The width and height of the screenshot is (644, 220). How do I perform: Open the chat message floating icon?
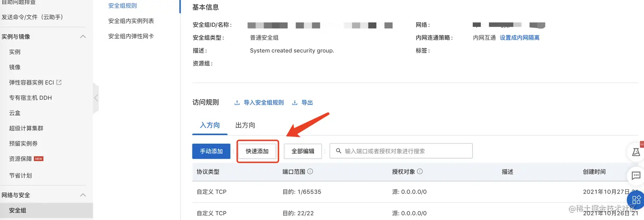tap(636, 175)
